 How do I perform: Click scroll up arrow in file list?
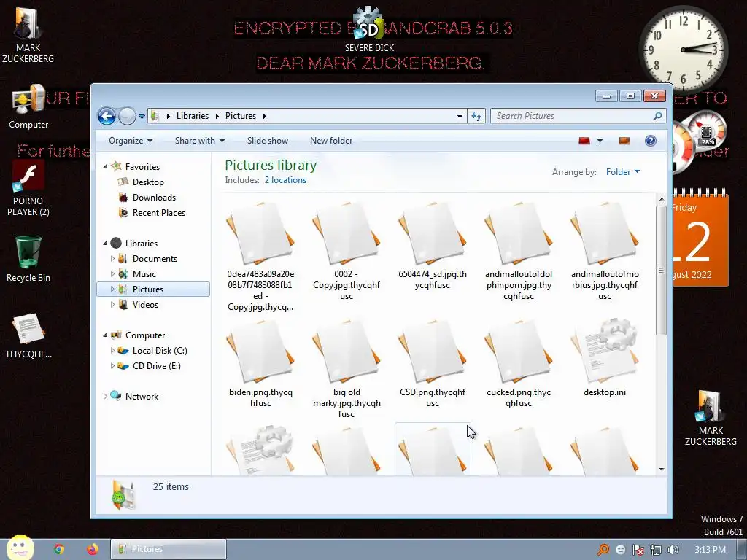[x=661, y=198]
